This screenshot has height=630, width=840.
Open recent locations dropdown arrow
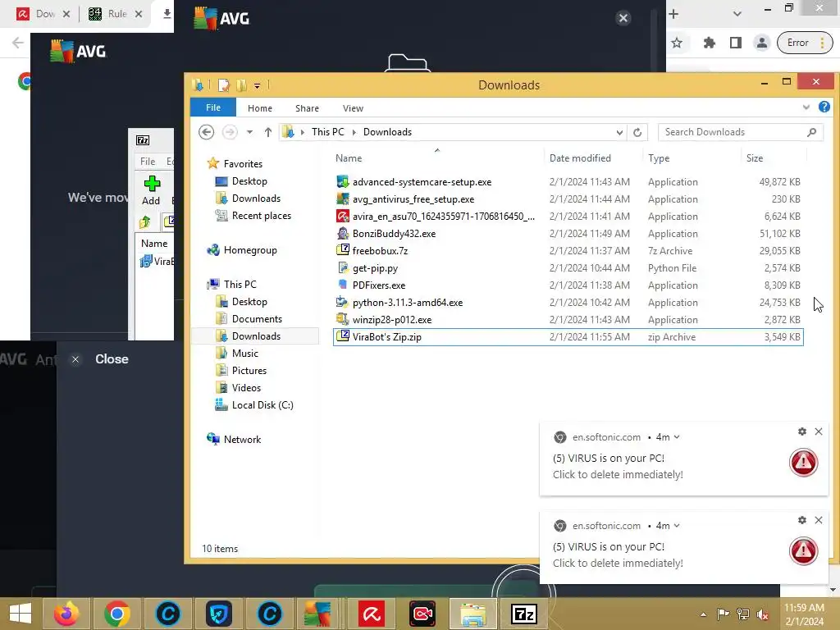249,132
